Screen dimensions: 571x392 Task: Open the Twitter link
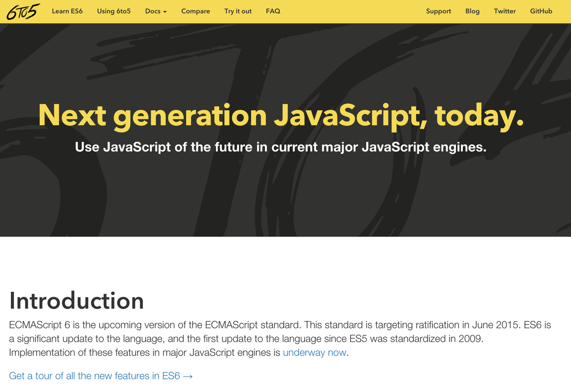505,11
